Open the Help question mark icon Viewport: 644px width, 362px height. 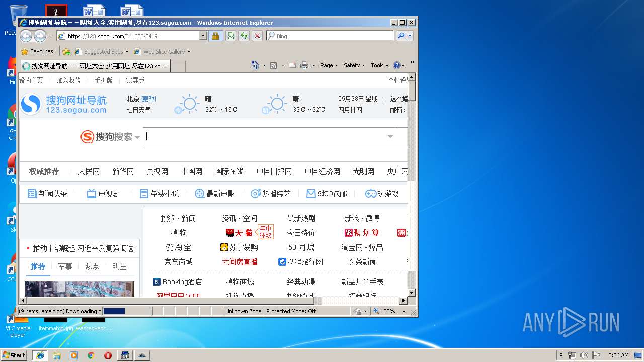click(396, 65)
